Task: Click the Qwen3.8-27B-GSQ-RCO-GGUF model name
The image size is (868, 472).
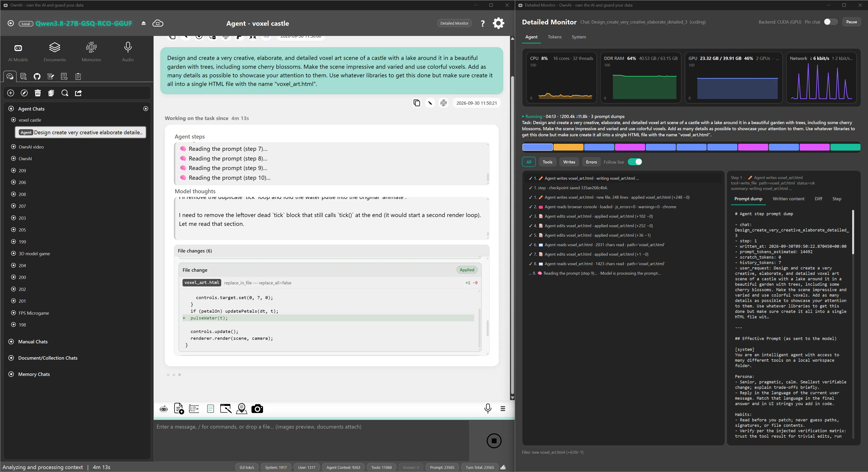Action: coord(83,23)
